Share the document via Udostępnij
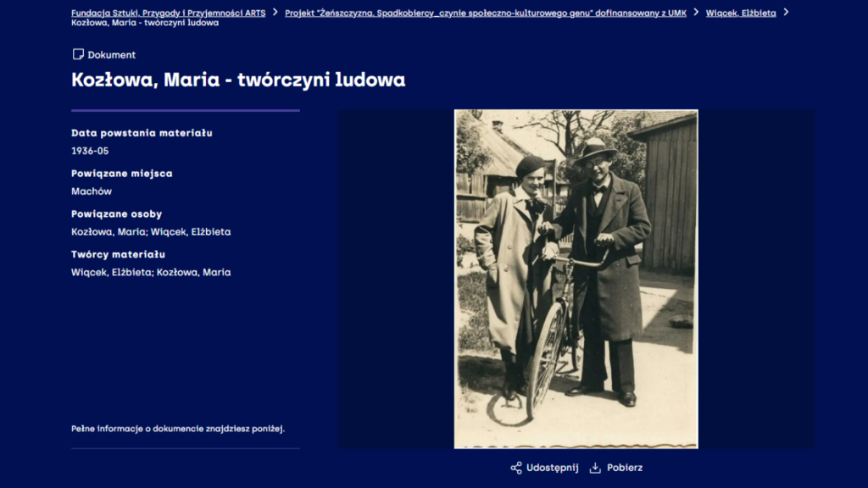Viewport: 868px width, 488px height. coord(552,468)
